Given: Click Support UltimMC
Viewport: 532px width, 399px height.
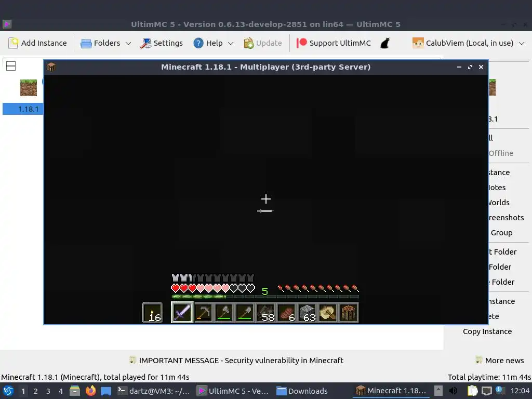Looking at the screenshot, I should click(334, 43).
